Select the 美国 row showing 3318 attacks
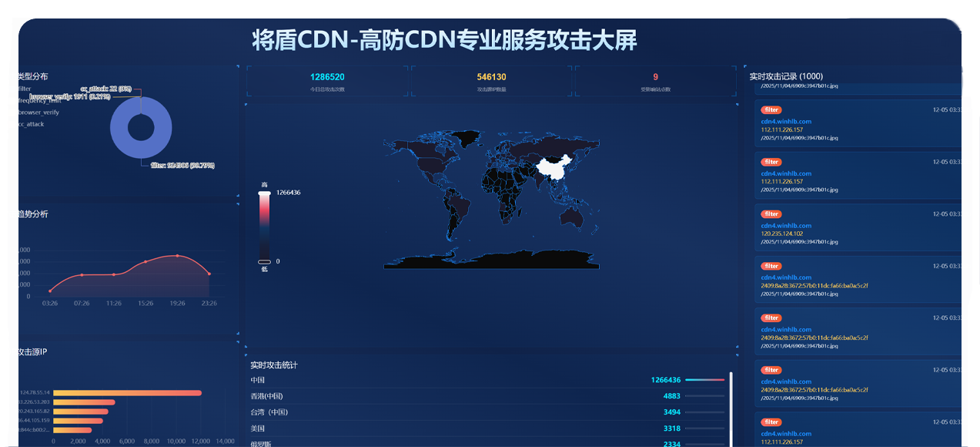Screen dimensions: 980x447 [487, 429]
